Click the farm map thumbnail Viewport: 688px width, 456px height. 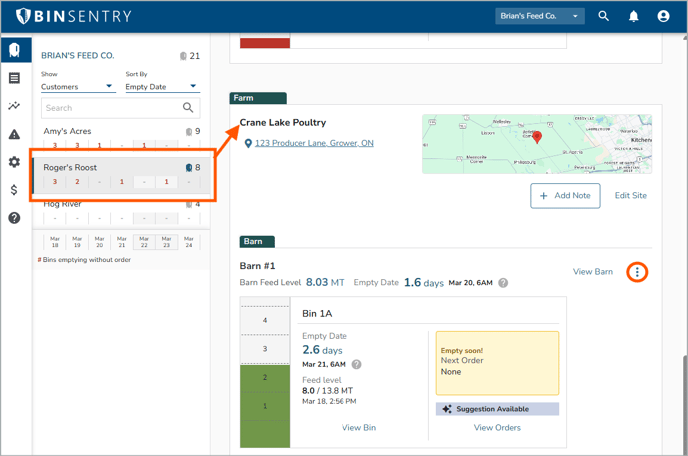[537, 144]
